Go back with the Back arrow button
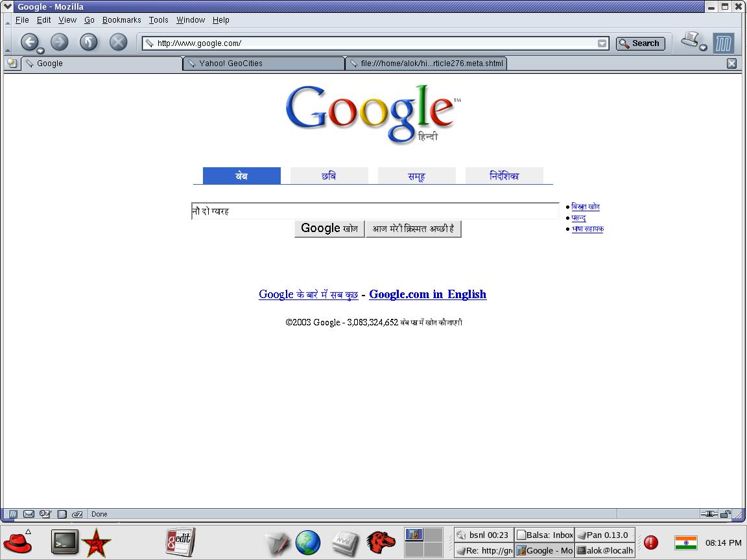 tap(29, 42)
